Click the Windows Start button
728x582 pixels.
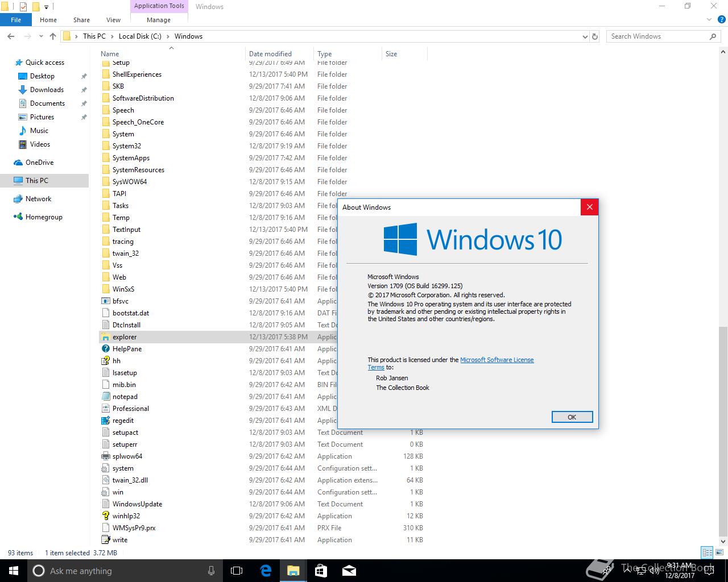tap(14, 571)
